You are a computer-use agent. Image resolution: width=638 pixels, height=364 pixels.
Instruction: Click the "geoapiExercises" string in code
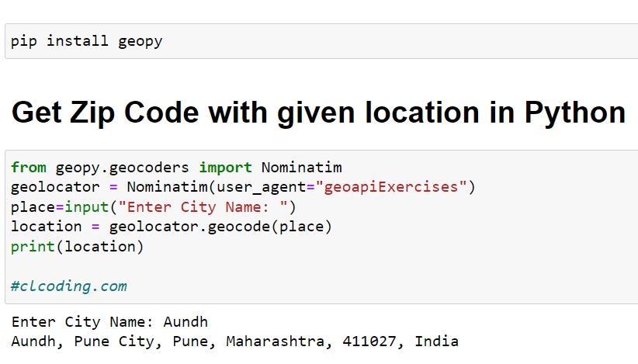(391, 187)
